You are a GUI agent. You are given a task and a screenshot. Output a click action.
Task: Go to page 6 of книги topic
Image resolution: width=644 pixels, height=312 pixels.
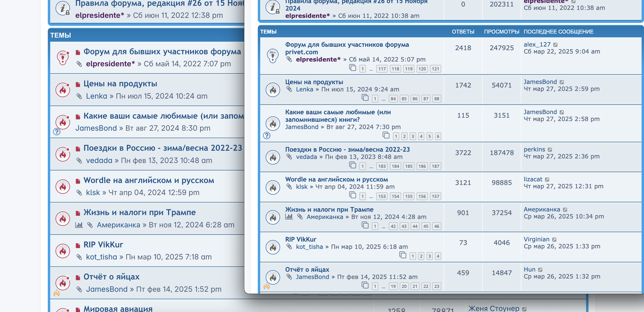438,136
